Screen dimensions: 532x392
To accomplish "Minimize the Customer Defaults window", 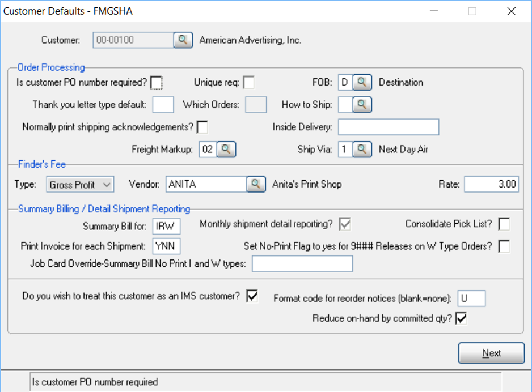I will click(x=434, y=11).
